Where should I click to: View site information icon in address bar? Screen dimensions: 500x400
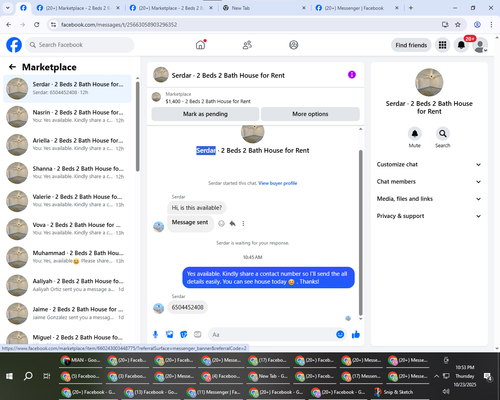53,24
